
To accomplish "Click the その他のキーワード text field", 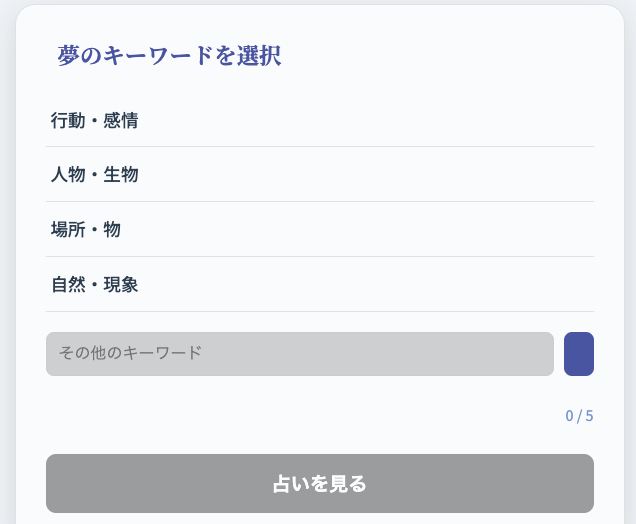I will [x=299, y=354].
